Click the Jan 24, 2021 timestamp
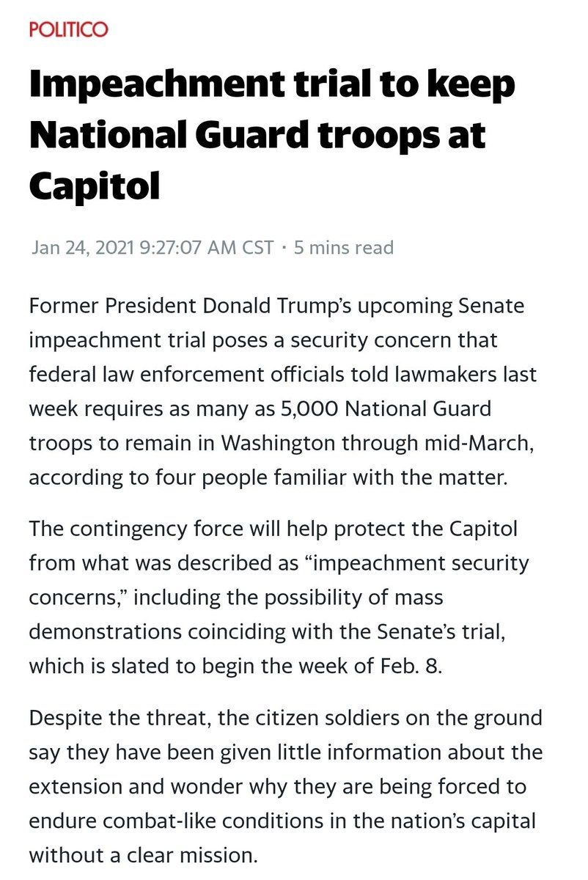 152,247
